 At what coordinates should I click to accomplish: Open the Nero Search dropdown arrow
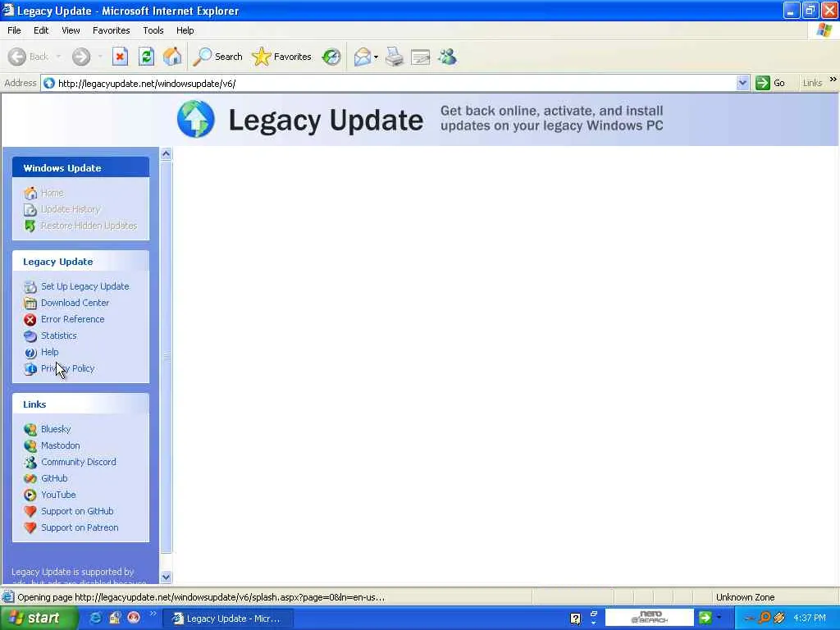[x=719, y=618]
